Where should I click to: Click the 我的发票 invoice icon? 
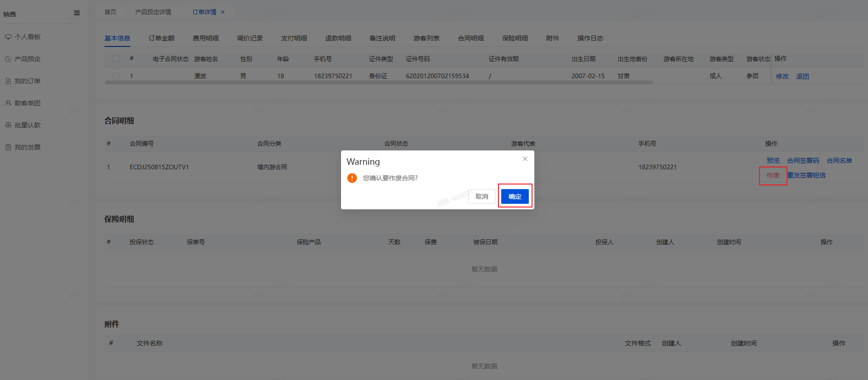click(8, 147)
